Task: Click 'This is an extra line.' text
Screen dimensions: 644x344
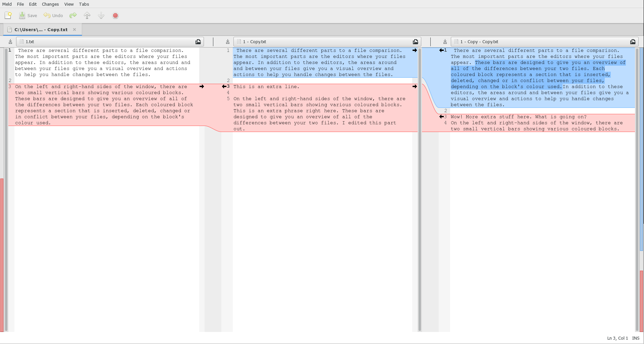Action: [x=266, y=87]
